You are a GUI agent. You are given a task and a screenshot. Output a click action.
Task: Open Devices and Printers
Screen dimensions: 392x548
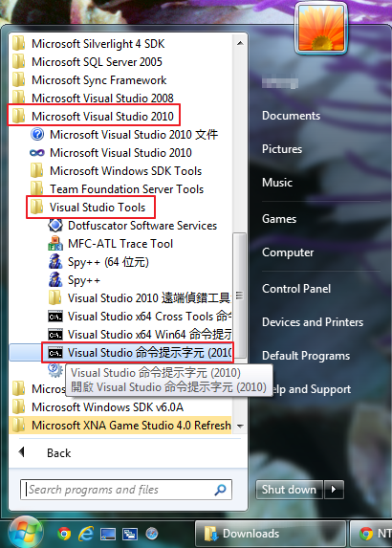313,322
